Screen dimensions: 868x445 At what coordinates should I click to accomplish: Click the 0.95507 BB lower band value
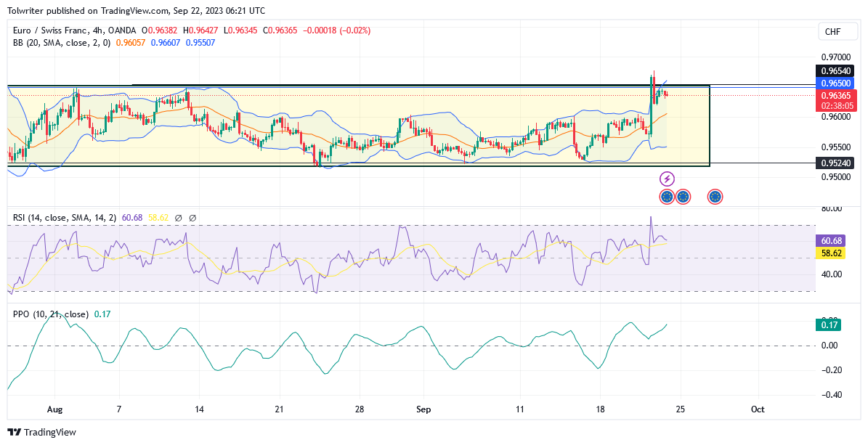200,42
